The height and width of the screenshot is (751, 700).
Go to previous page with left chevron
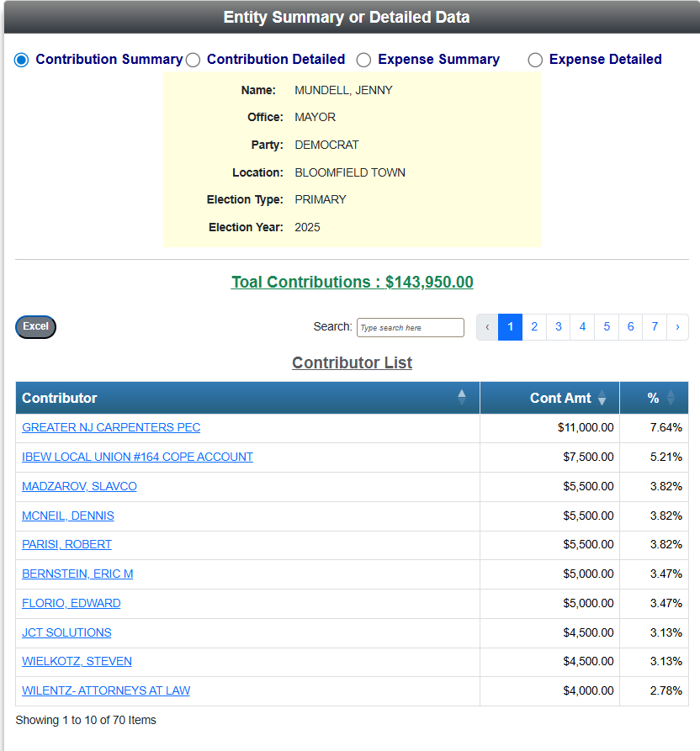tap(486, 326)
